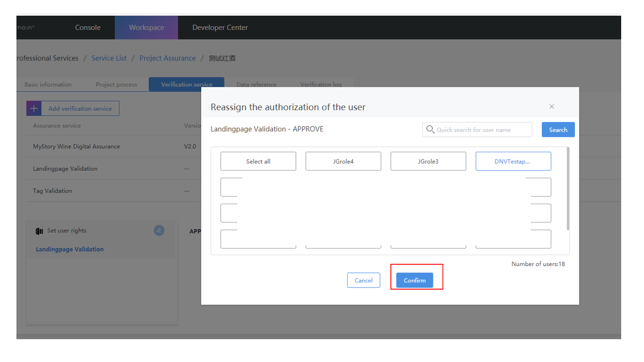Select the JGrole3 user
This screenshot has width=644, height=362.
click(x=428, y=161)
